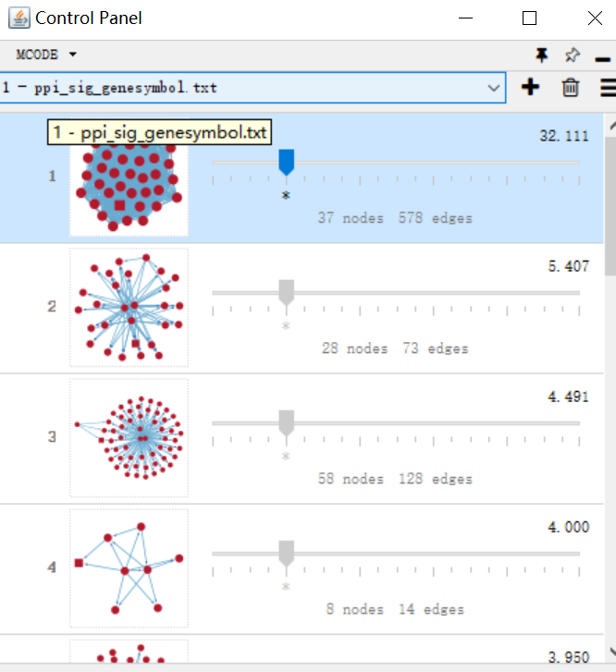Viewport: 616px width, 672px height.
Task: Click the score value 32.111
Action: 563,136
